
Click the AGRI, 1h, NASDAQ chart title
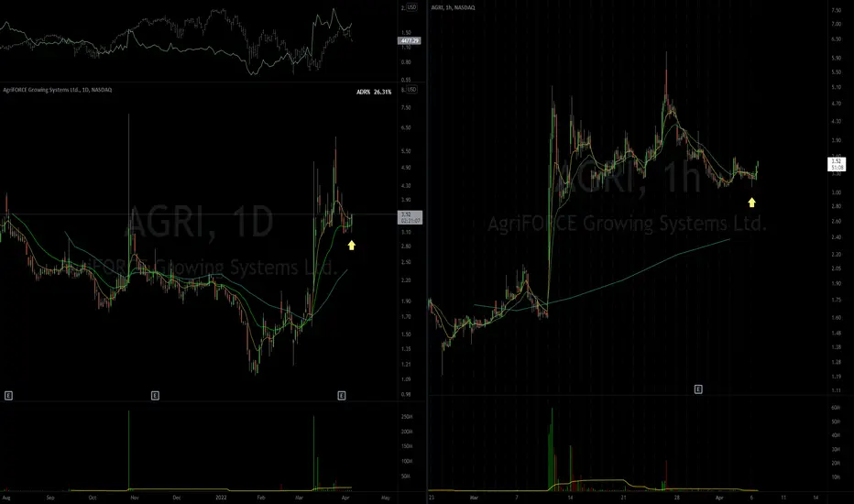[x=454, y=7]
